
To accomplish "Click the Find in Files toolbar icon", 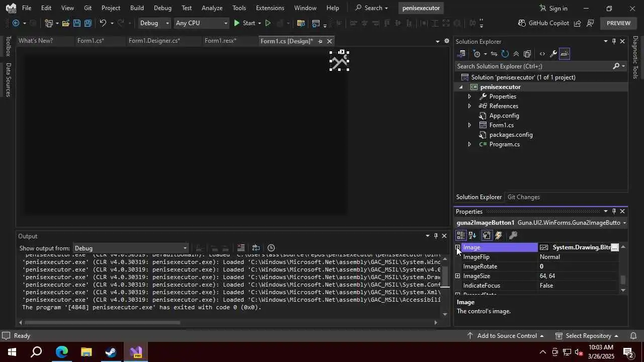I will click(301, 23).
